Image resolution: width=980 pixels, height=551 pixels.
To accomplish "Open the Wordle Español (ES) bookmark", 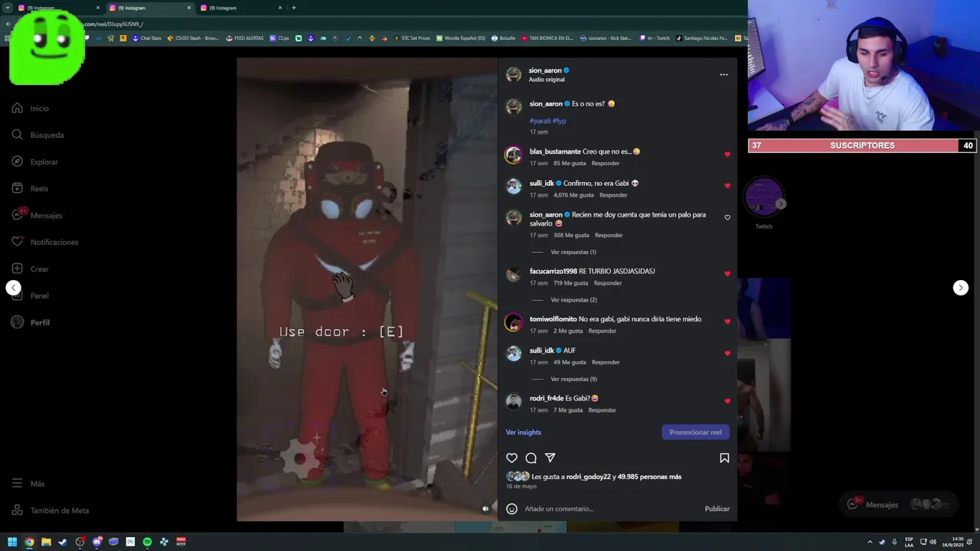I will [x=461, y=38].
